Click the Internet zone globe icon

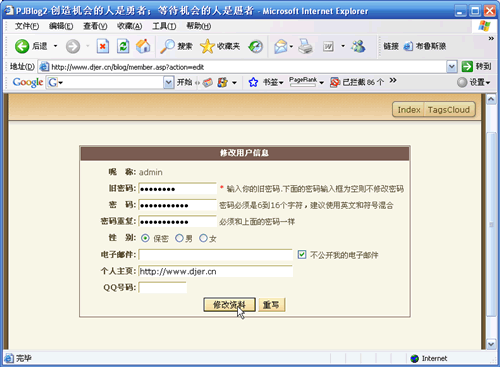coord(415,358)
